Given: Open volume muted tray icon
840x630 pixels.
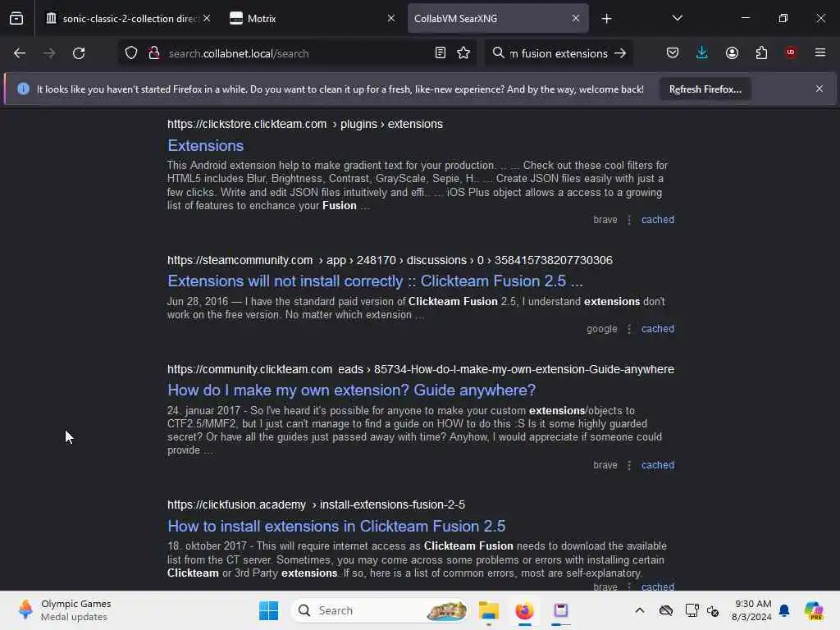Looking at the screenshot, I should click(713, 610).
